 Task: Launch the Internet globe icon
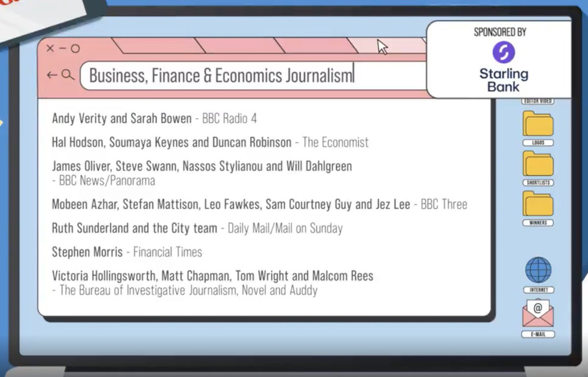pos(538,270)
